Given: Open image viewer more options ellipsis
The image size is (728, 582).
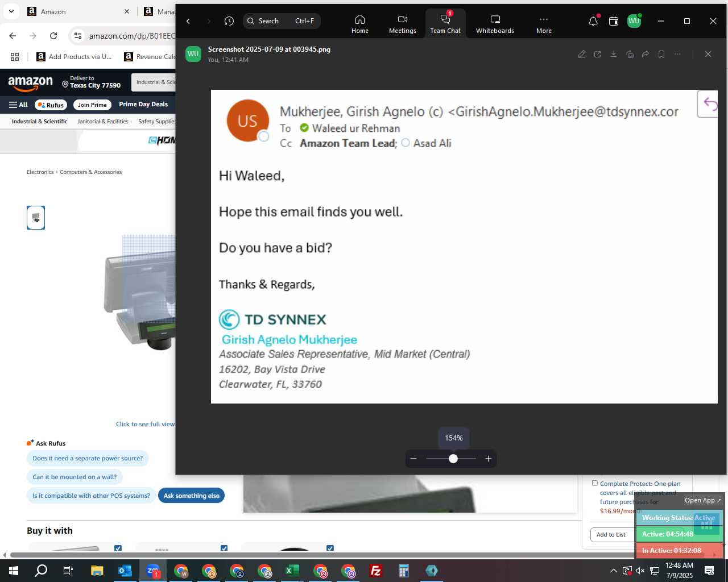Looking at the screenshot, I should [677, 54].
